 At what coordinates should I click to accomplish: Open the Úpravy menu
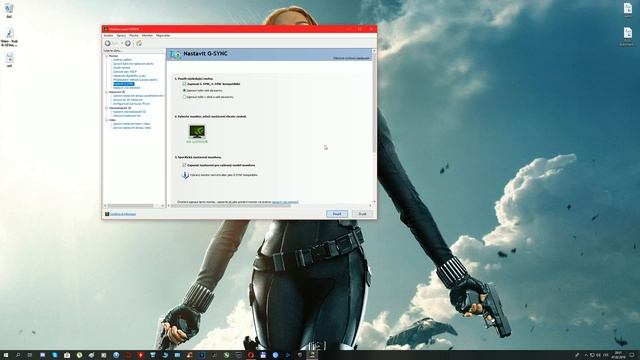tap(121, 36)
